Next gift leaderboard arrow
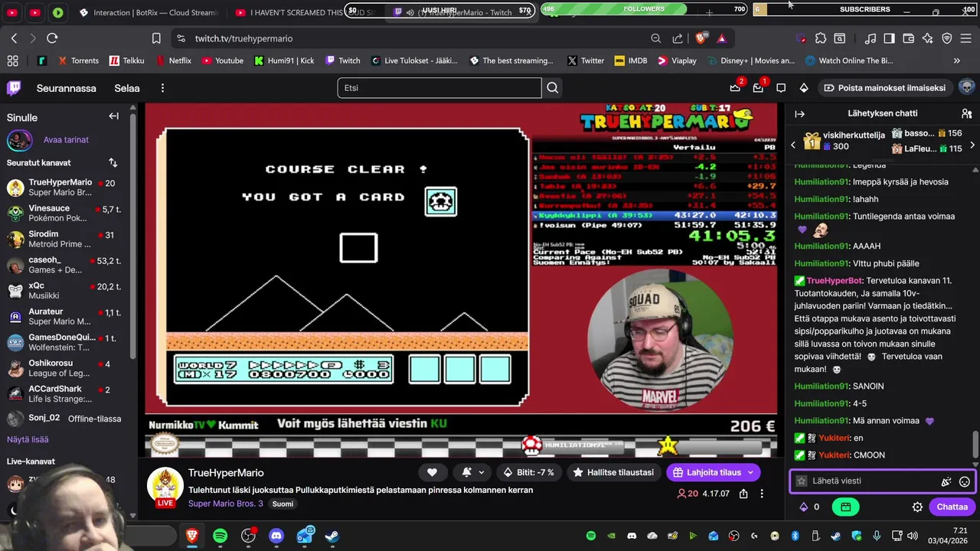Viewport: 980px width, 551px height. coord(972,144)
